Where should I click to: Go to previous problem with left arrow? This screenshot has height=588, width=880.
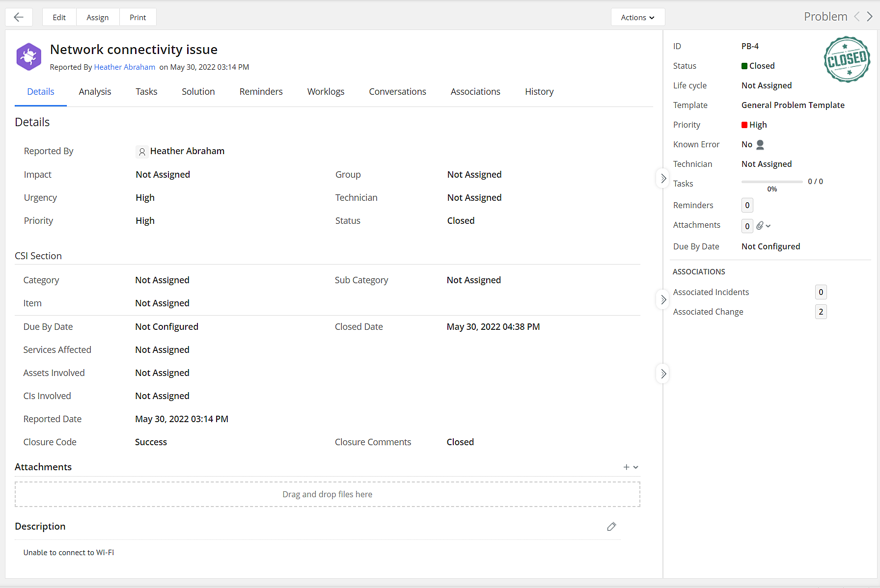857,17
